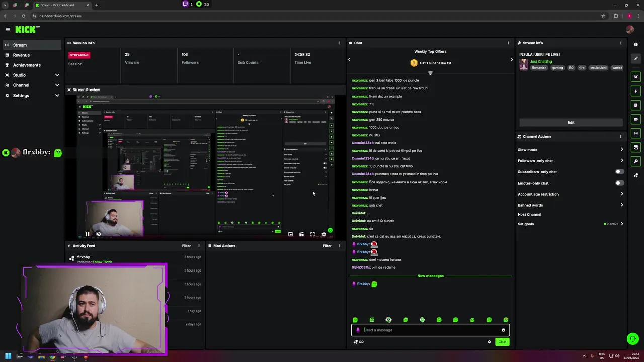Toggle the lightning activity widget in right rail
This screenshot has height=362, width=644.
(x=636, y=91)
